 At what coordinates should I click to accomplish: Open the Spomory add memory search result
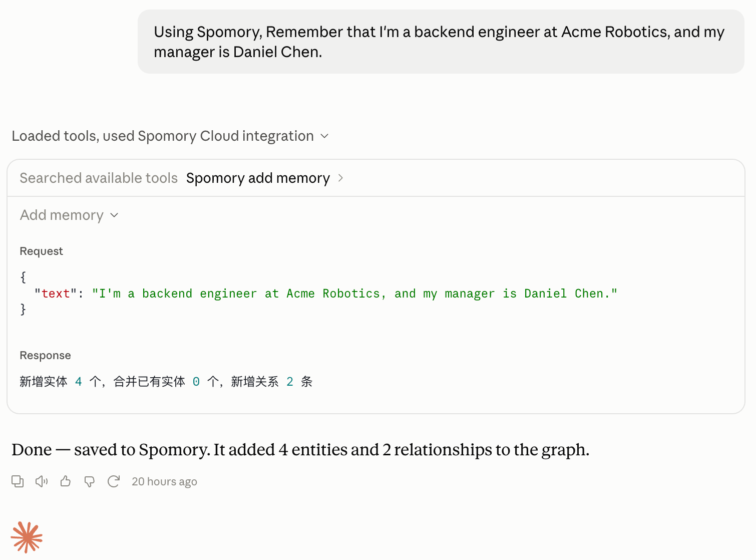point(265,178)
